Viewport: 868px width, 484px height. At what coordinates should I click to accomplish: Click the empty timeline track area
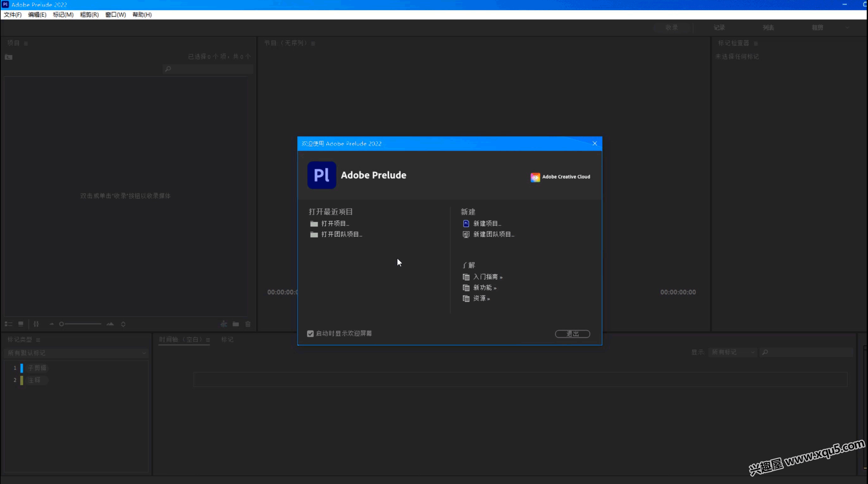pos(520,380)
